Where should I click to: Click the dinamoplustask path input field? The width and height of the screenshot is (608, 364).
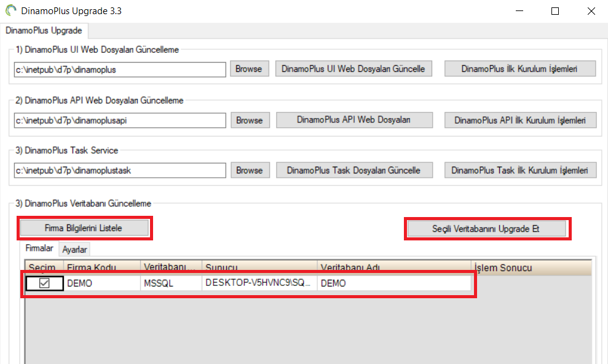(x=120, y=170)
